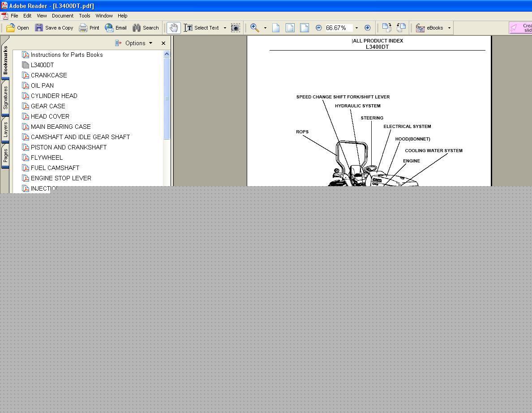Open Instructions for Parts Books bookmark

66,55
